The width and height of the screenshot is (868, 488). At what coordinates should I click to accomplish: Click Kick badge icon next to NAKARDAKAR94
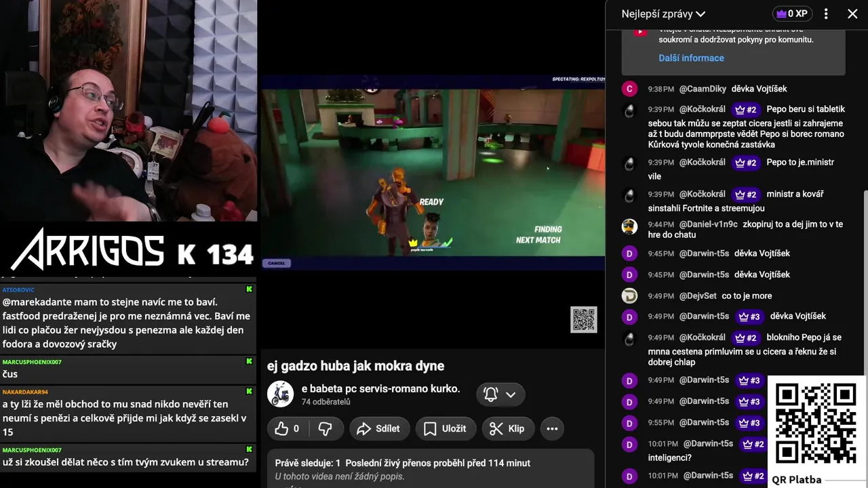click(x=249, y=392)
